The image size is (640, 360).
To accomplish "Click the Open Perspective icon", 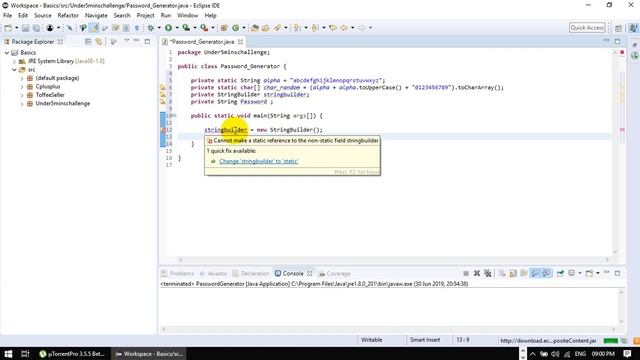I will (619, 28).
